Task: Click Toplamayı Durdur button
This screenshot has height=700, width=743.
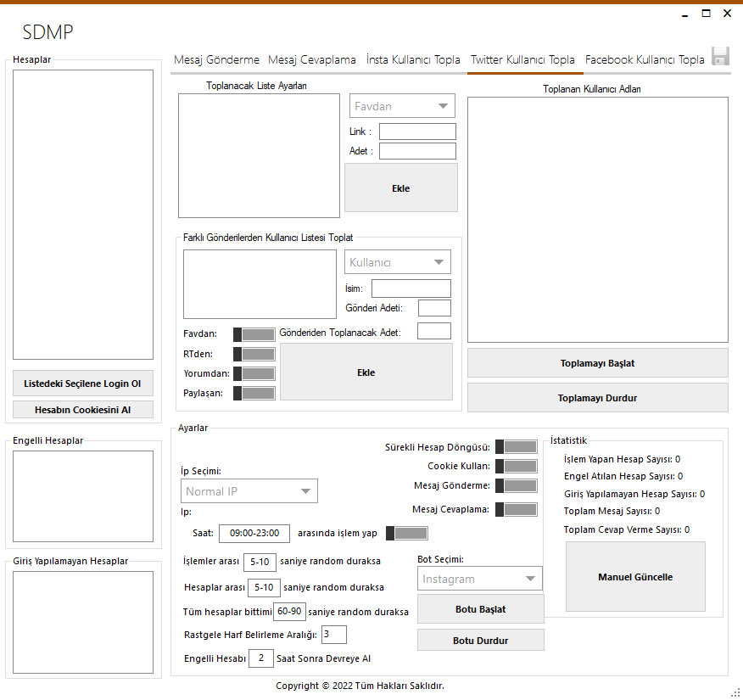Action: pyautogui.click(x=597, y=398)
